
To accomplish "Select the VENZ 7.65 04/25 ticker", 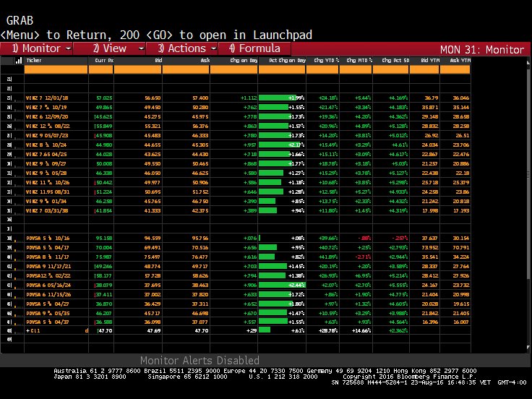I will 46,155.
